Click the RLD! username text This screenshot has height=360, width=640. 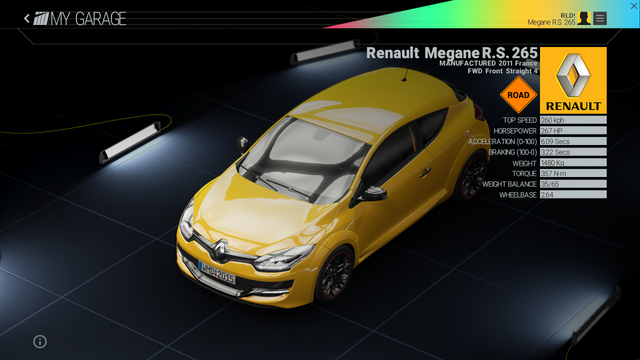[567, 16]
